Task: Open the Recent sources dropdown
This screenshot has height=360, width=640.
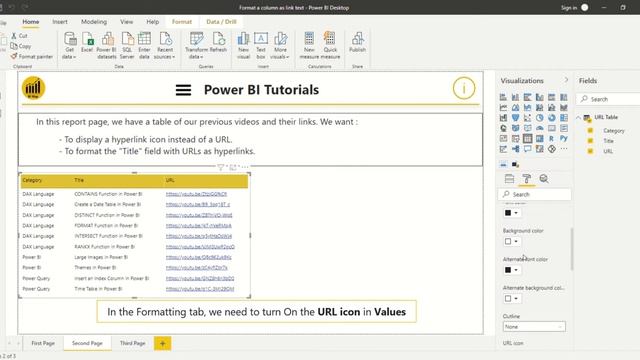Action: click(165, 45)
